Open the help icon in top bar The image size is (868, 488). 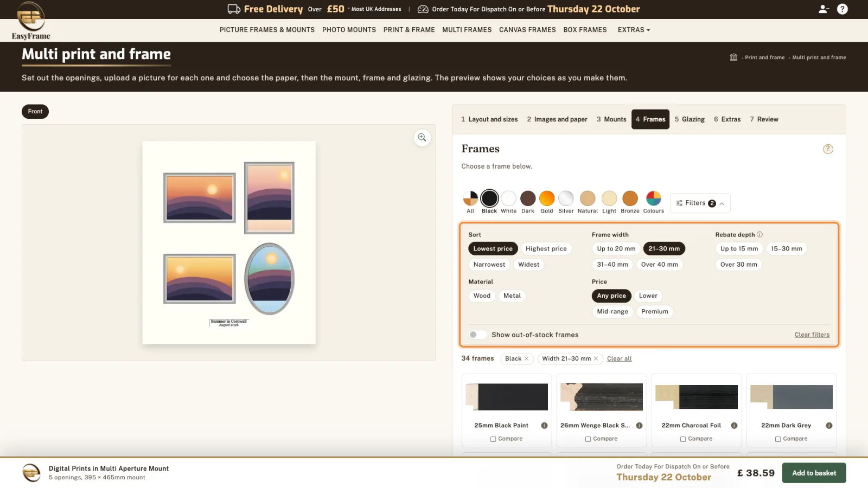(x=843, y=9)
